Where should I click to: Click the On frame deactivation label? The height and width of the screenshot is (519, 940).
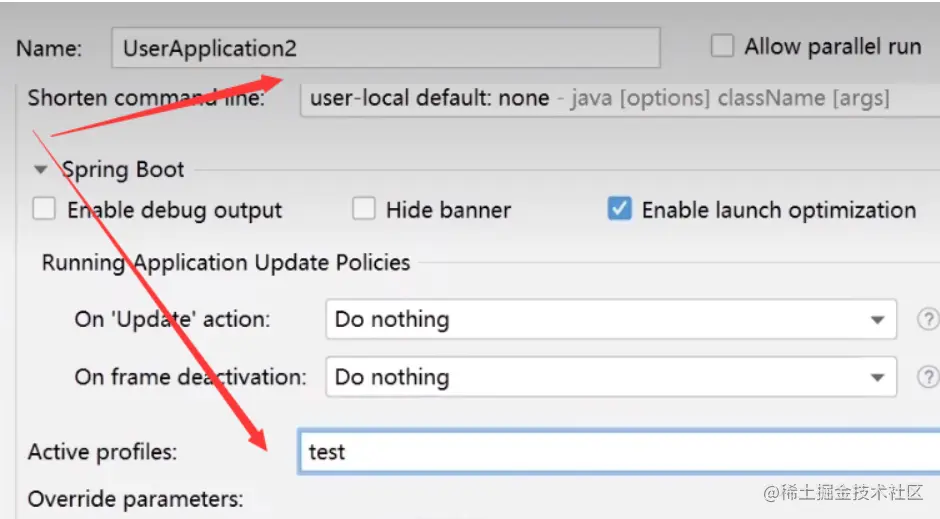(190, 377)
